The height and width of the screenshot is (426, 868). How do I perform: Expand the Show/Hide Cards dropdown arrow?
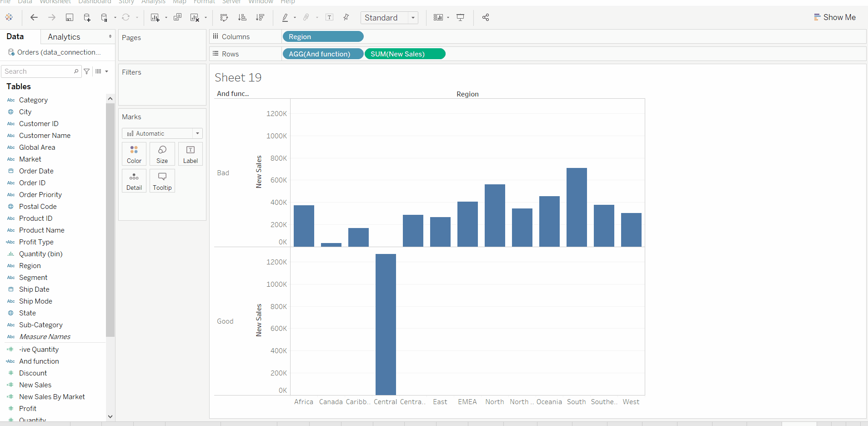coord(447,17)
